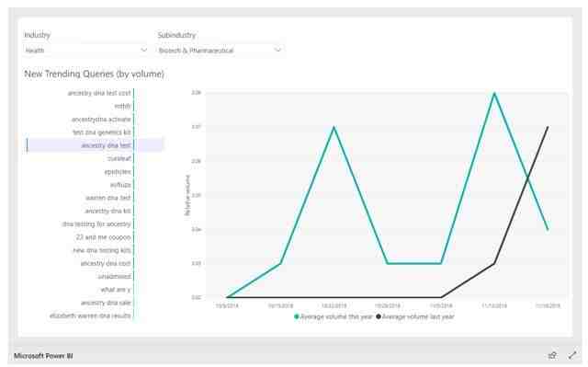588x367 pixels.
Task: Select the 'ancestry dna sale' query
Action: 106,303
